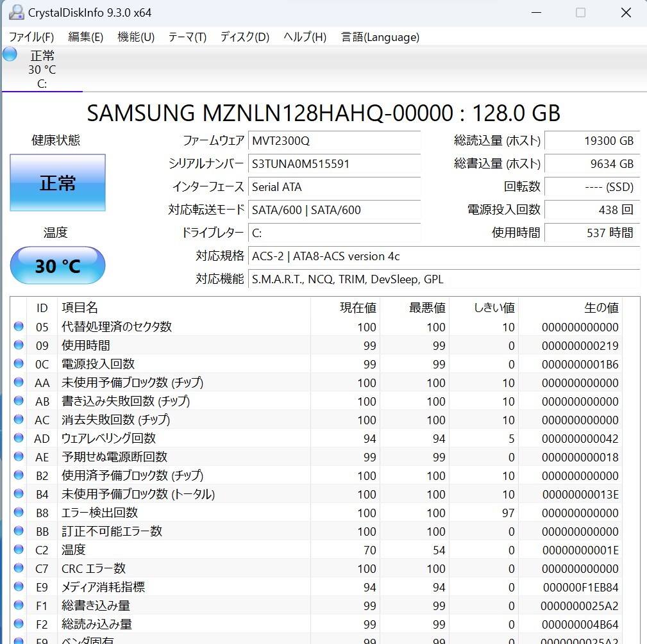Open the ファイル menu
Image resolution: width=647 pixels, height=644 pixels.
pos(30,37)
